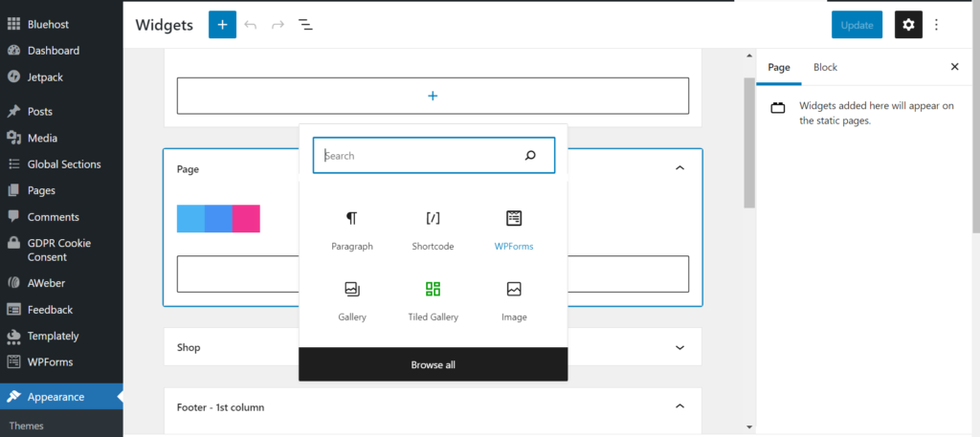Image resolution: width=980 pixels, height=437 pixels.
Task: Open Themes submenu link
Action: pyautogui.click(x=26, y=426)
